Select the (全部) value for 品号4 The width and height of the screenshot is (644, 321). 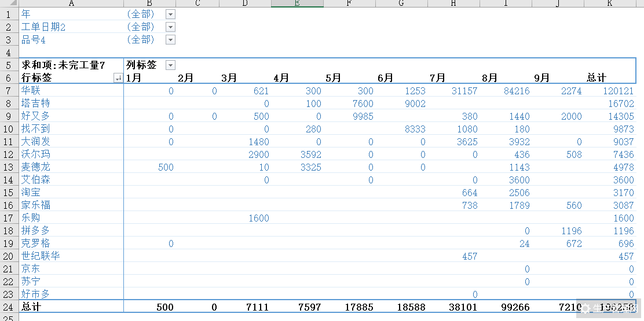click(141, 40)
